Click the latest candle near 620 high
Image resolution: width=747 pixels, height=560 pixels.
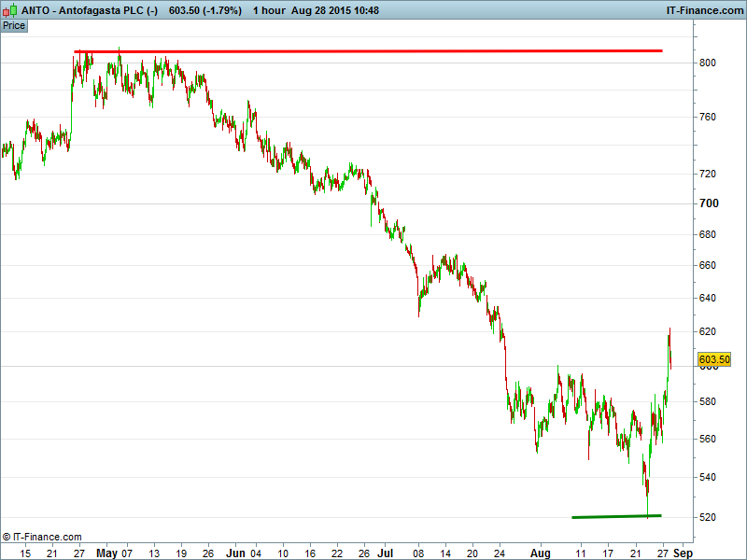coord(669,347)
